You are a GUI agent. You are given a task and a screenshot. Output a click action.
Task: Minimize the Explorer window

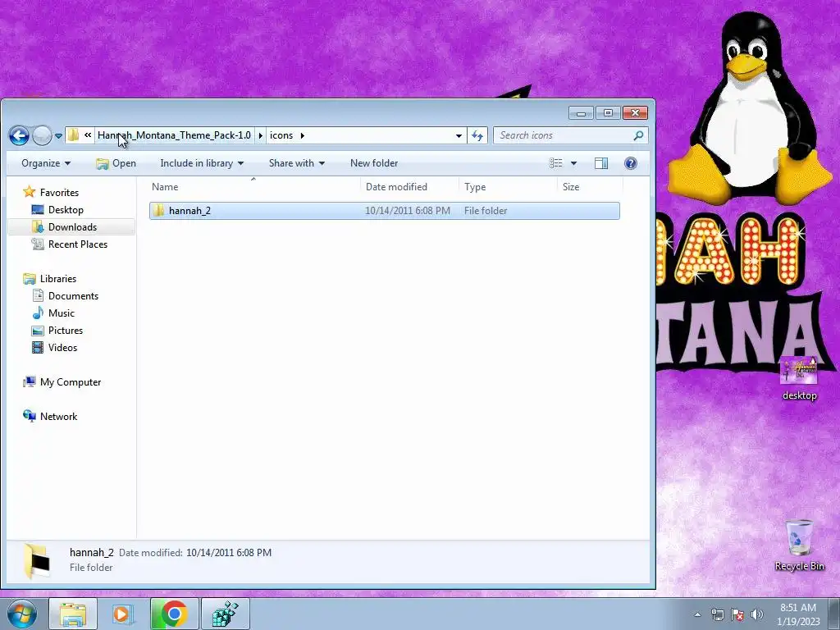(581, 113)
